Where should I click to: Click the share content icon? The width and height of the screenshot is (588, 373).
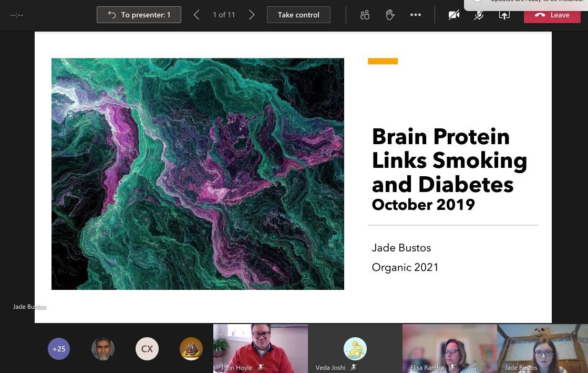(504, 15)
